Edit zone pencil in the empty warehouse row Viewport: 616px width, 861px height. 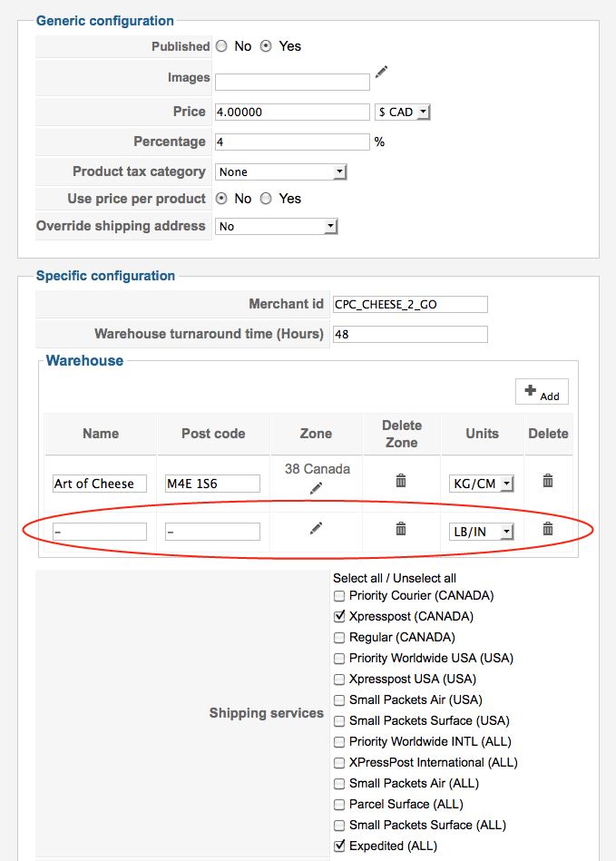tap(316, 528)
